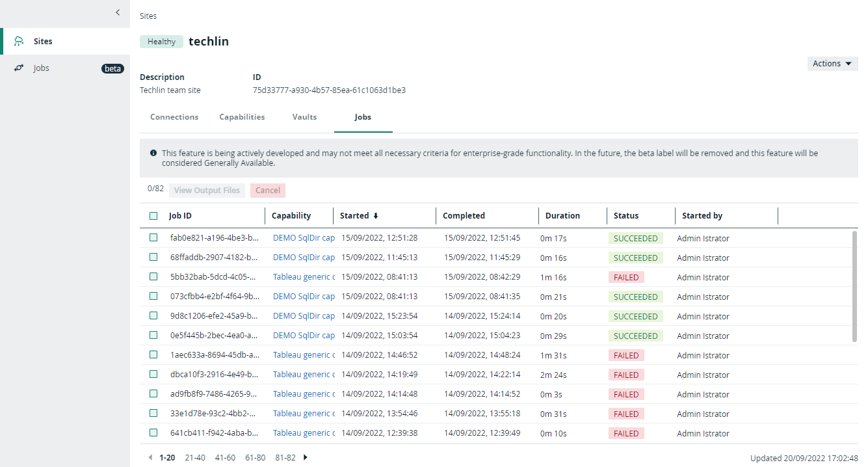
Task: Click the beta badge next to Jobs
Action: (112, 68)
